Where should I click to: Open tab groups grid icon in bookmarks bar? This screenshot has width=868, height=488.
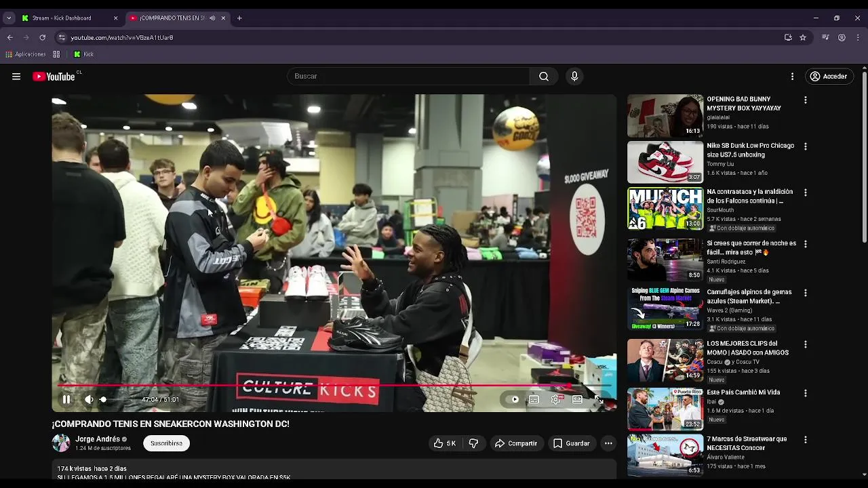click(56, 54)
